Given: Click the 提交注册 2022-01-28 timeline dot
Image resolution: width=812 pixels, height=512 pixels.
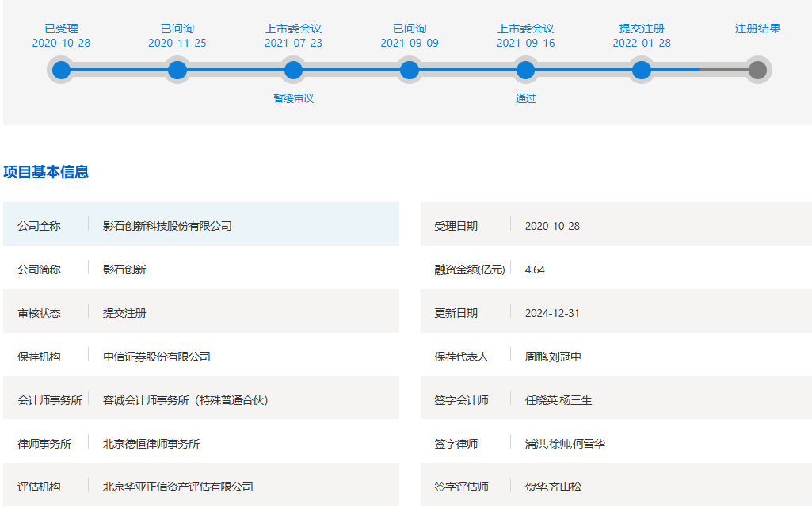Looking at the screenshot, I should click(x=641, y=70).
